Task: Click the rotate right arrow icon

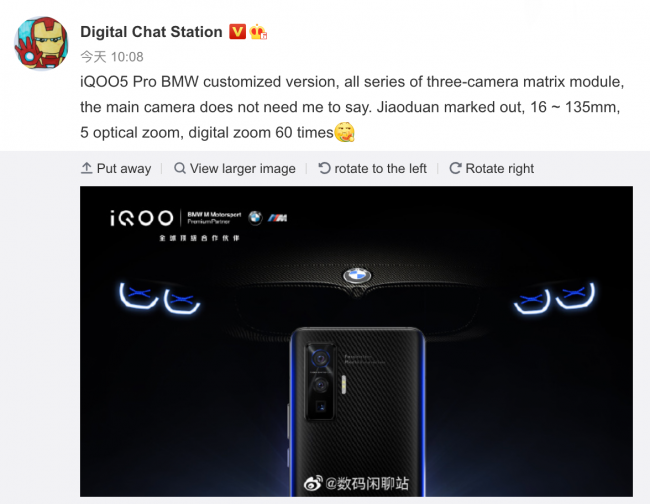Action: tap(455, 168)
